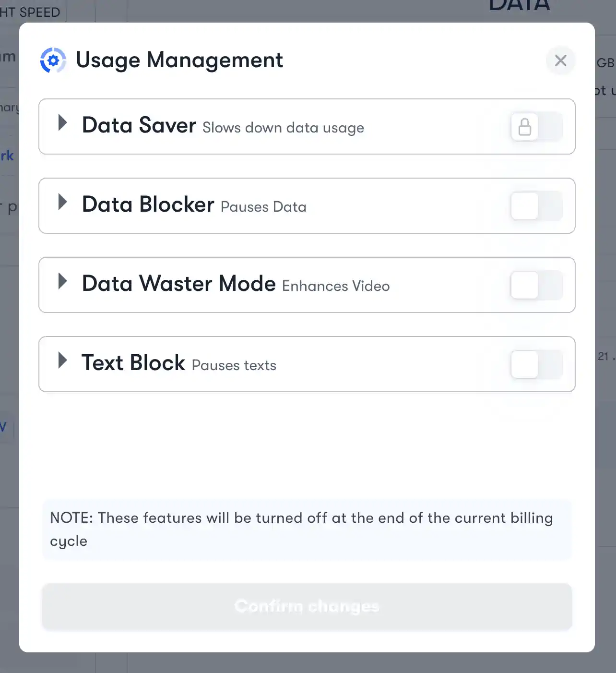This screenshot has width=616, height=673.
Task: Click the X icon to dismiss the dialog
Action: [x=560, y=60]
